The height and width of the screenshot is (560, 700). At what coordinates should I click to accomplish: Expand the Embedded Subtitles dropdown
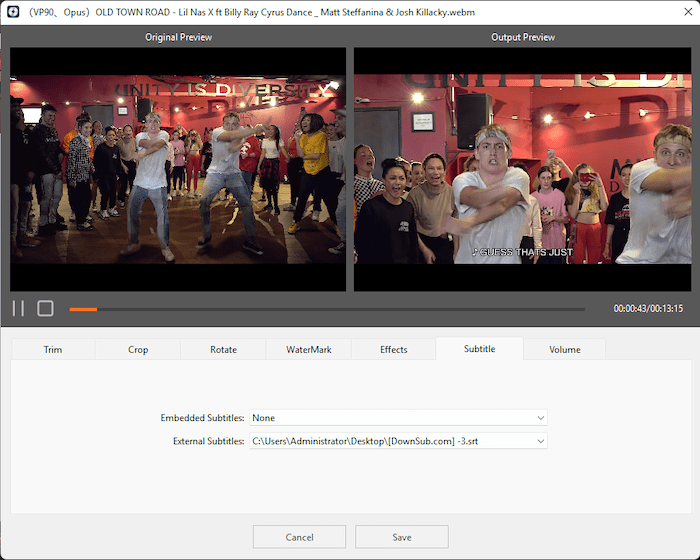coord(398,418)
